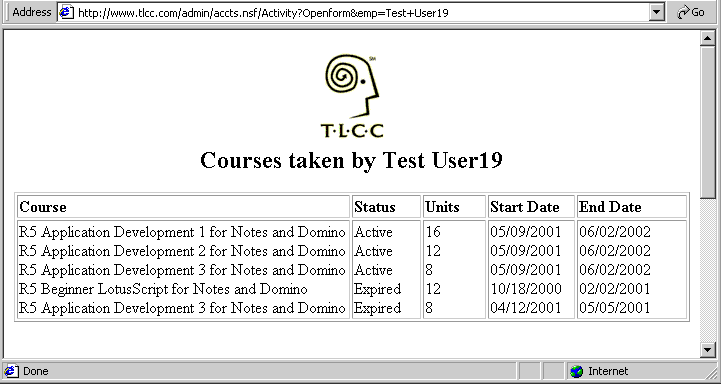Select R5 Application Development 1 course name
The height and width of the screenshot is (384, 721).
182,232
